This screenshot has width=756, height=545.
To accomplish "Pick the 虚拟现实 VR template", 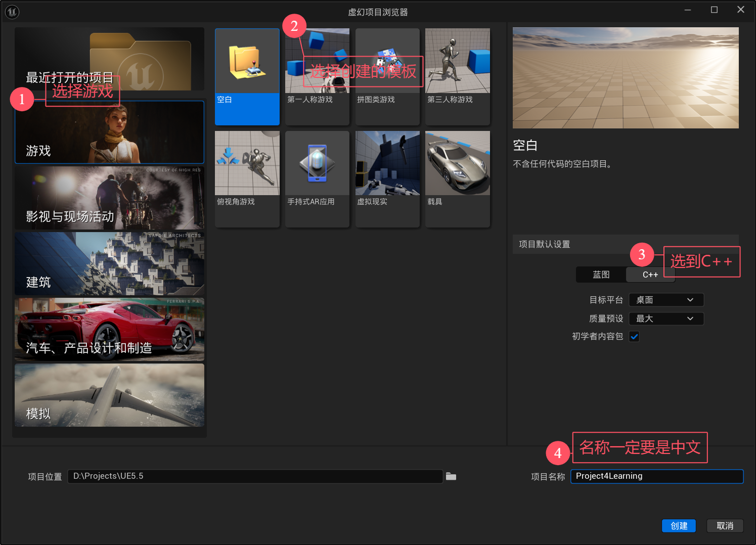I will [387, 179].
